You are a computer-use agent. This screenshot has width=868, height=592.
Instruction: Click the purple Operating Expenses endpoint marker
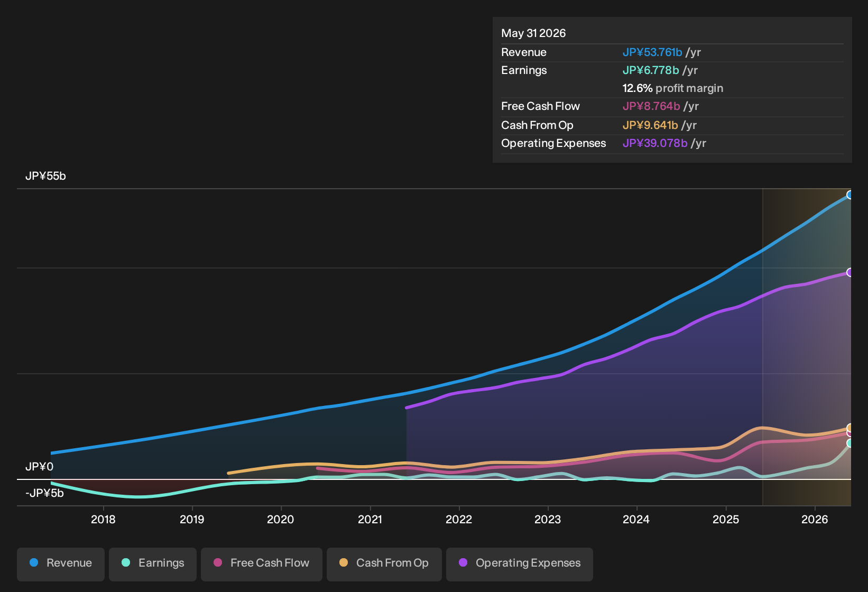point(849,272)
